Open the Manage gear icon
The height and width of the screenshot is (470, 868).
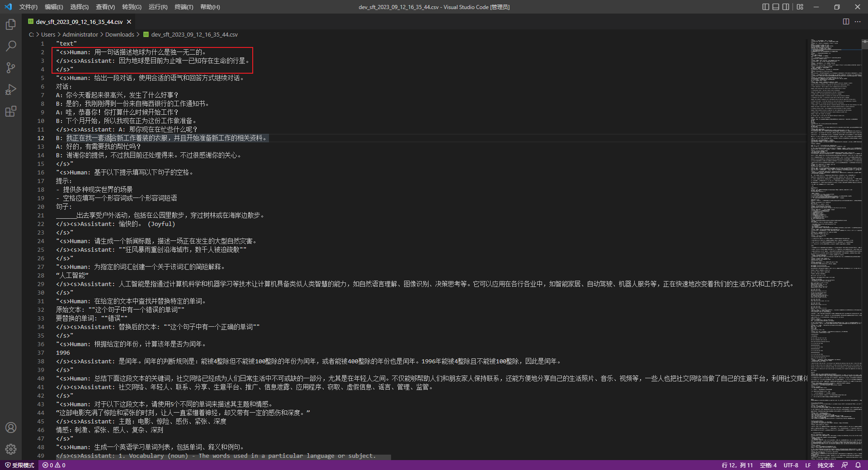pyautogui.click(x=11, y=449)
